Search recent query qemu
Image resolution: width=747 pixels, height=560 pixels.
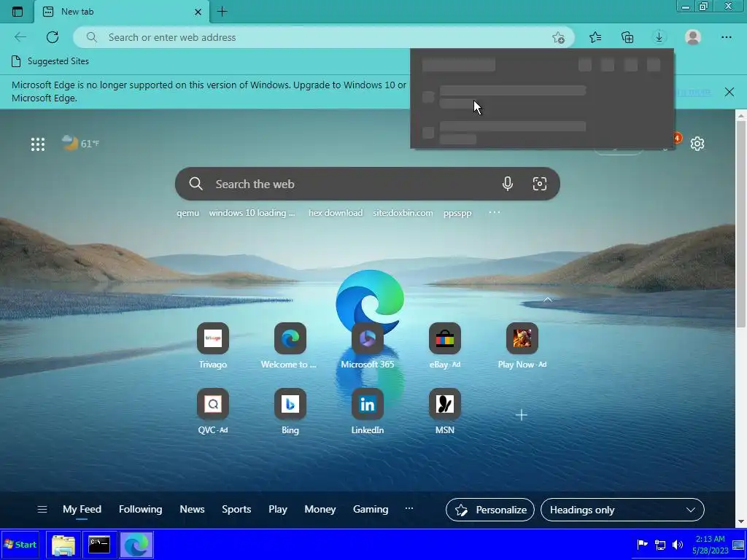coord(187,213)
